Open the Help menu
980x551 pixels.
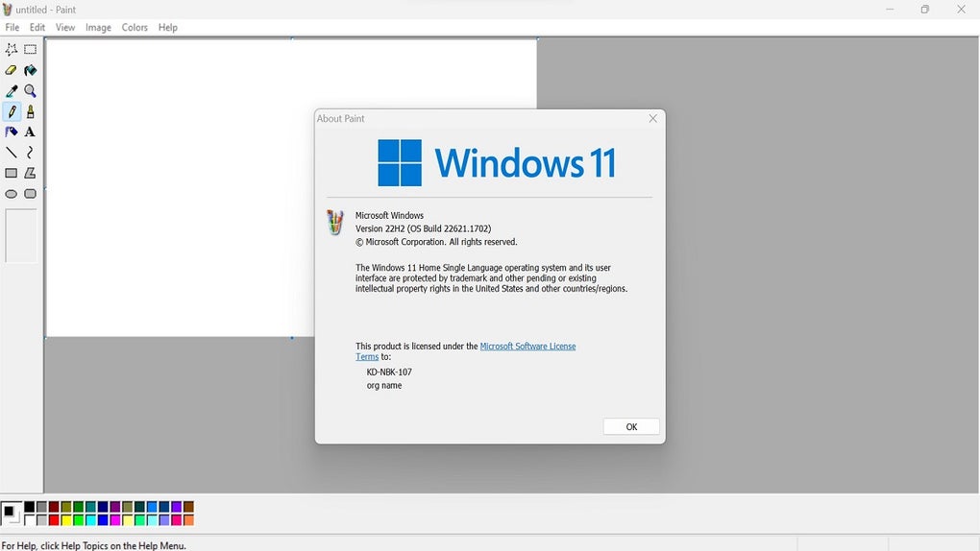tap(167, 28)
